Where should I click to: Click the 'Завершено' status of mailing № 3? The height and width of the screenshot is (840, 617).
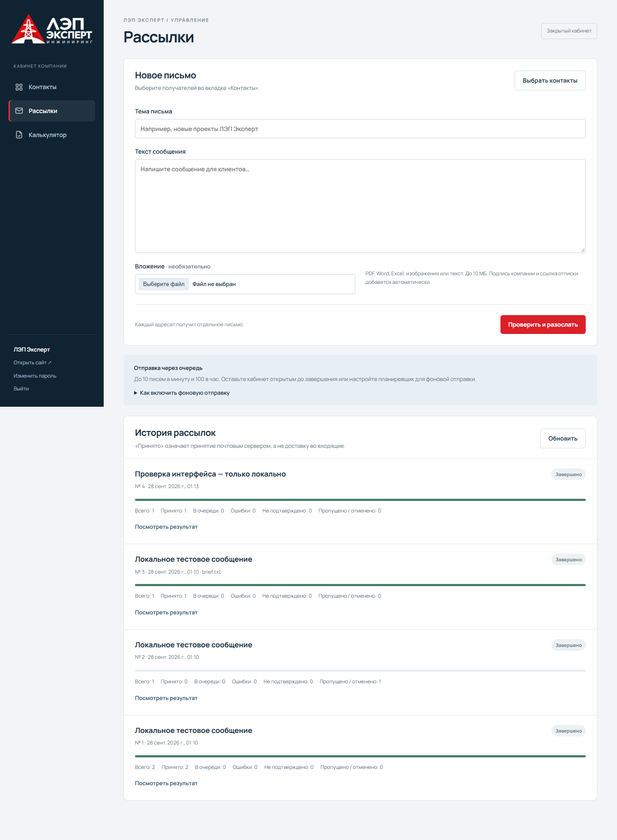(569, 560)
